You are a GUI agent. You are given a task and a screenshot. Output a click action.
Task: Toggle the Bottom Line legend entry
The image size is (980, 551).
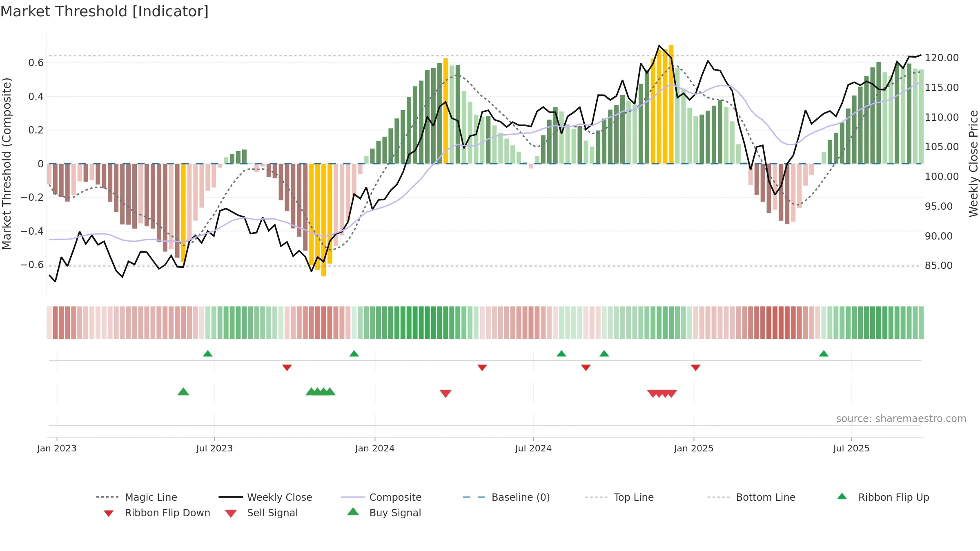(751, 497)
